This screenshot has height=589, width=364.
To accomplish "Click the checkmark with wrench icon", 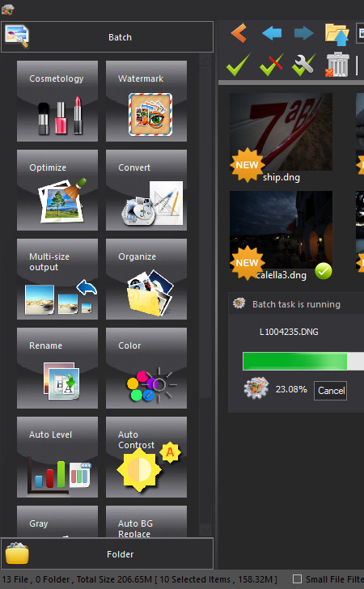I will pyautogui.click(x=304, y=65).
